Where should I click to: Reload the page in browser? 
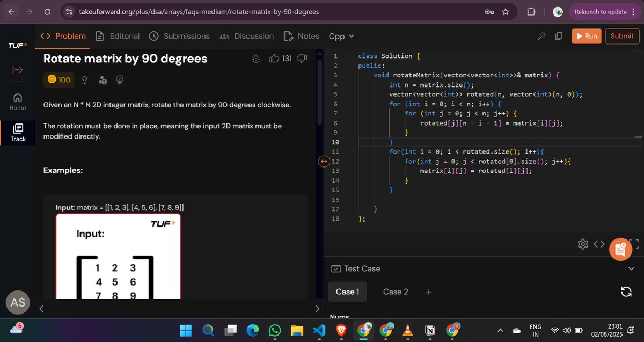point(47,12)
